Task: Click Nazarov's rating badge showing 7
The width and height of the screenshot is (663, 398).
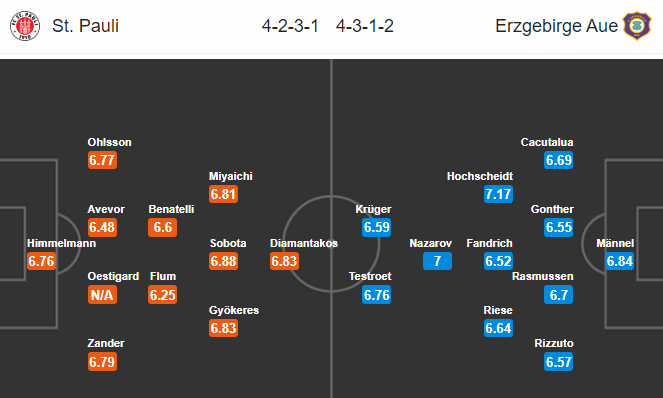Action: point(437,261)
